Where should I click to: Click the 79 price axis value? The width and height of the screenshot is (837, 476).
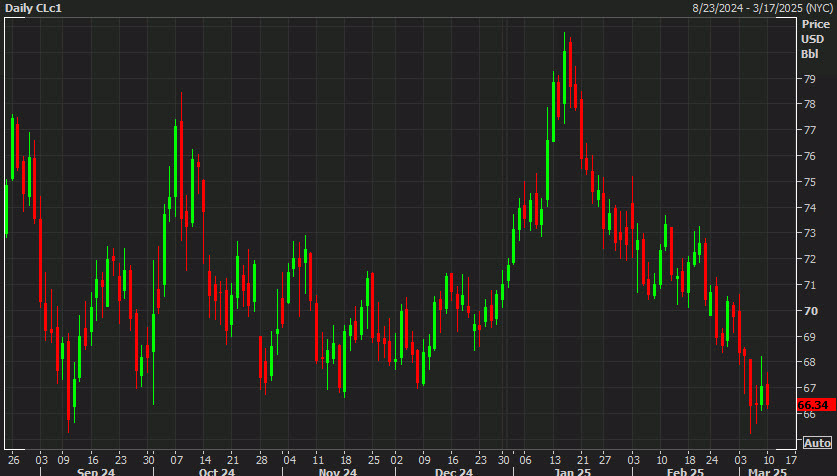pyautogui.click(x=810, y=78)
